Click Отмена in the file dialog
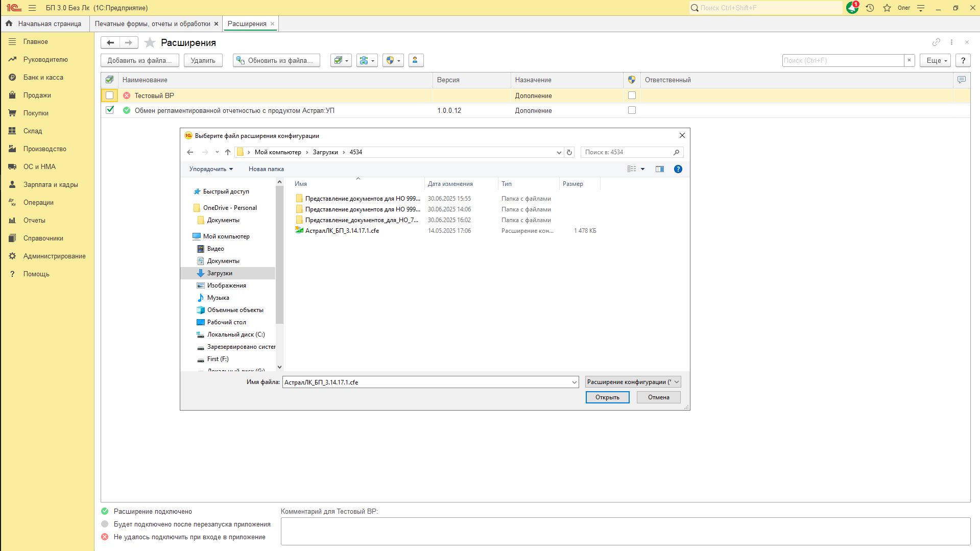This screenshot has width=980, height=551. 658,397
